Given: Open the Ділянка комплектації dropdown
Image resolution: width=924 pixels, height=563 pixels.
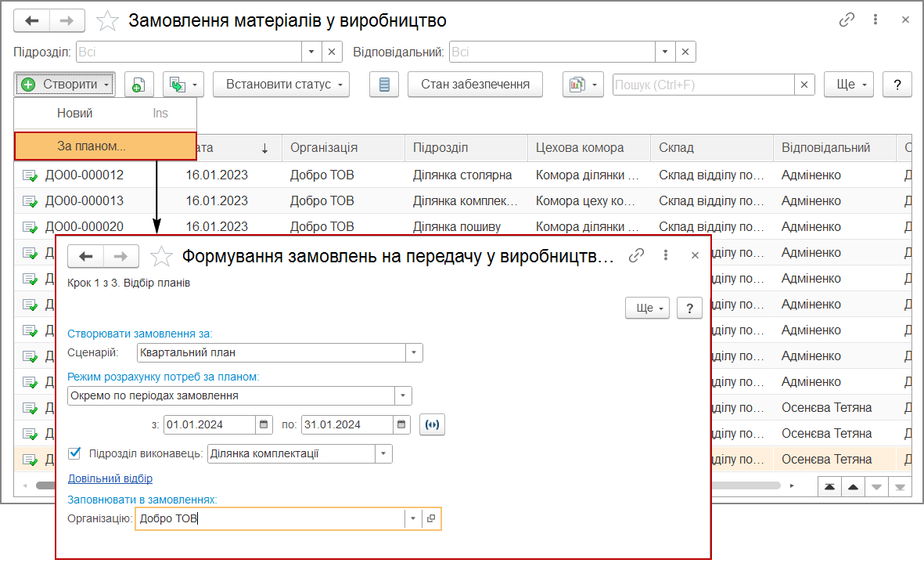Looking at the screenshot, I should click(x=383, y=453).
